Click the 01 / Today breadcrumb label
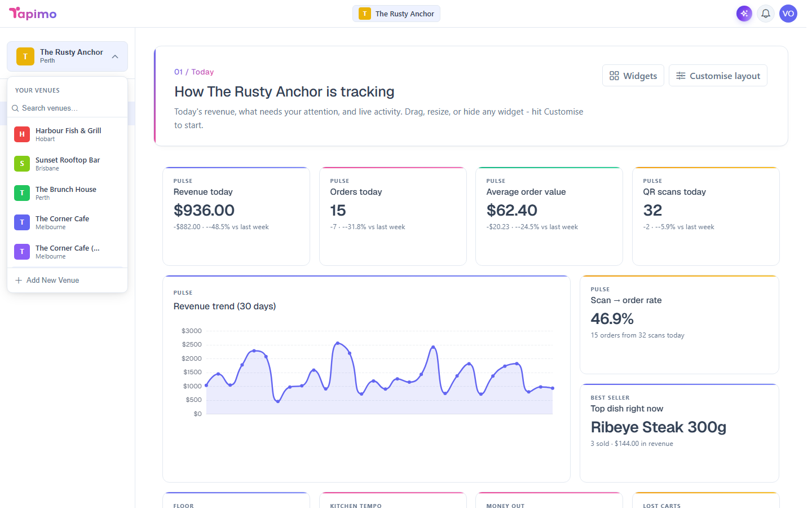Image resolution: width=812 pixels, height=508 pixels. [x=194, y=72]
